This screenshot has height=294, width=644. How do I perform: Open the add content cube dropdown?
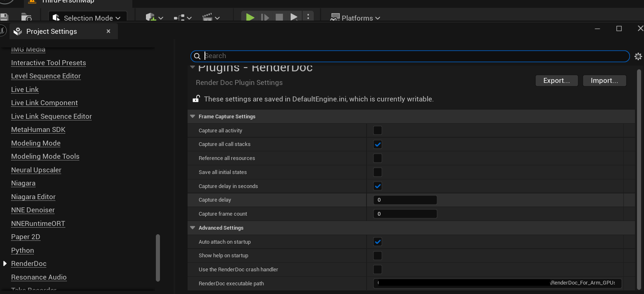click(x=155, y=18)
